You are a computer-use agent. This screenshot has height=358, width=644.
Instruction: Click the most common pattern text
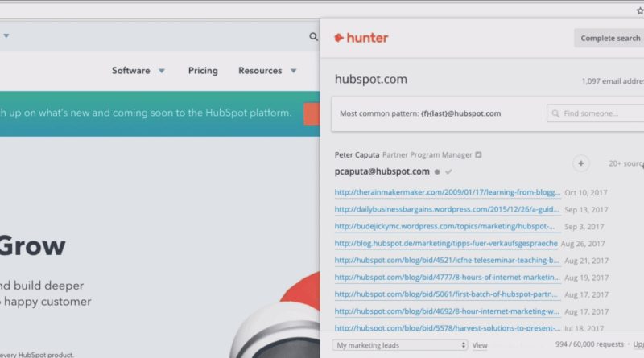click(x=420, y=113)
